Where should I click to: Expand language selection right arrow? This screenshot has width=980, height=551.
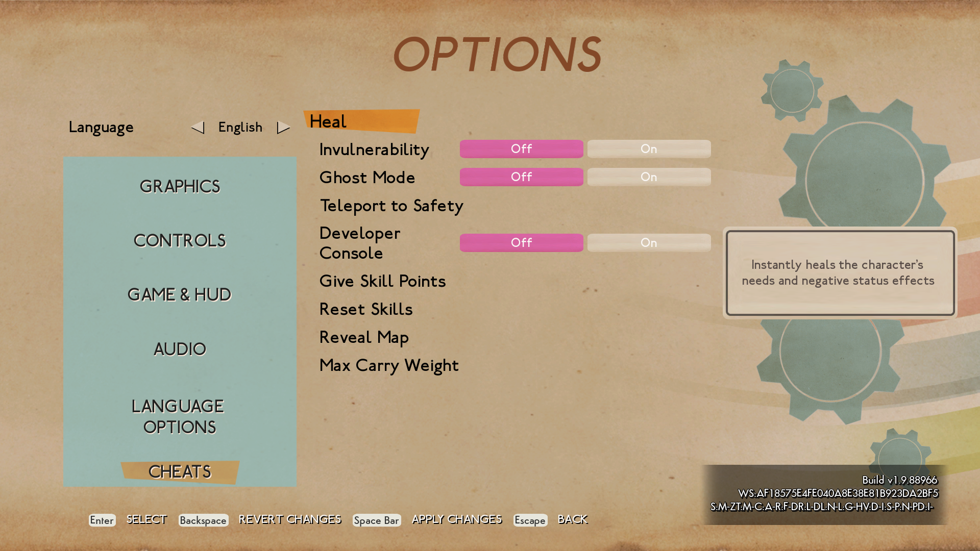[283, 127]
